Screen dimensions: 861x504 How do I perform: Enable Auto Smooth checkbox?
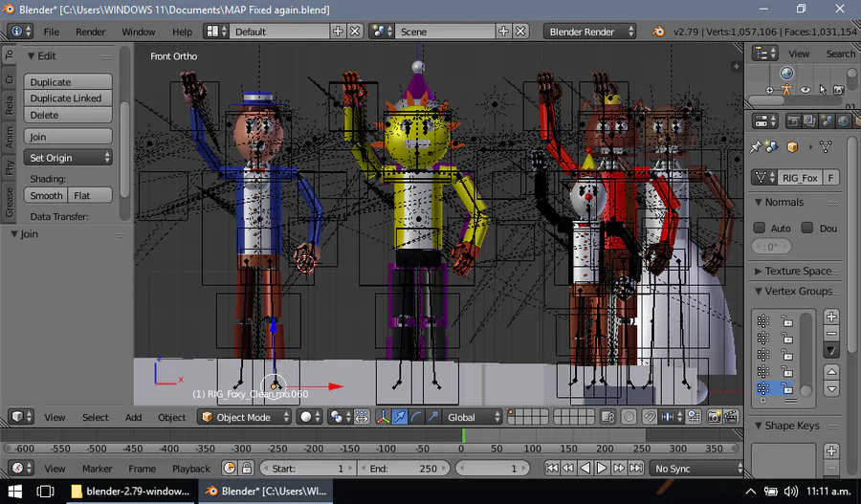[760, 228]
